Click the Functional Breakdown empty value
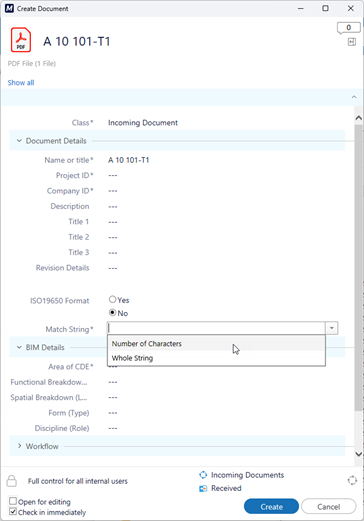This screenshot has width=364, height=521. 113,382
